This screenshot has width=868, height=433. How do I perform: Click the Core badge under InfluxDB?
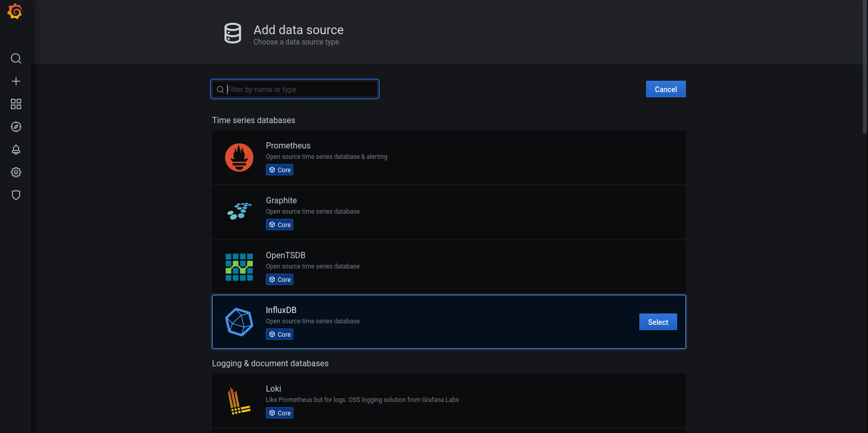coord(279,334)
